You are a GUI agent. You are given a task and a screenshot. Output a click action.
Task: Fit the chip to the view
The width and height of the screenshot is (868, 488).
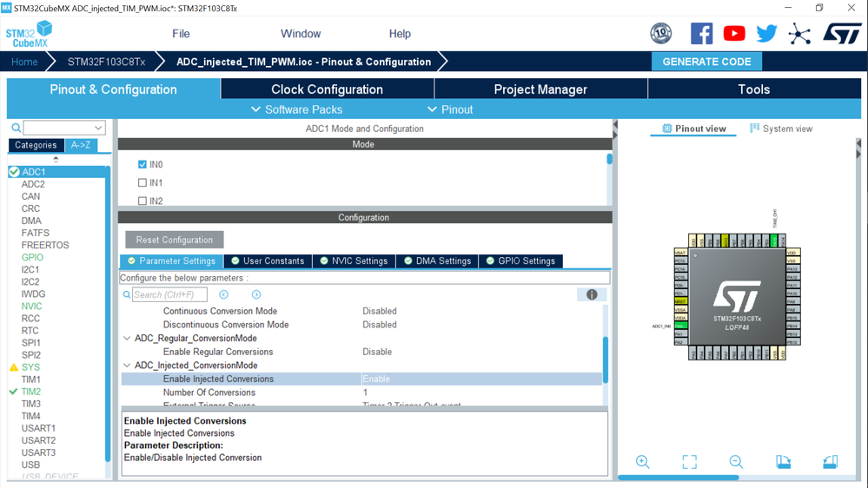click(690, 461)
